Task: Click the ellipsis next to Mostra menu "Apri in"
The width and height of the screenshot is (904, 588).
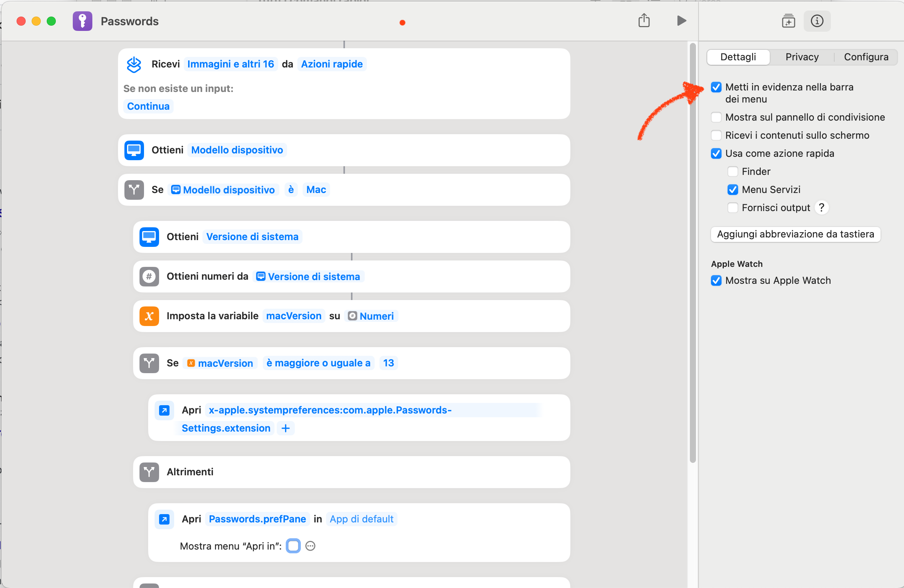Action: (x=310, y=546)
